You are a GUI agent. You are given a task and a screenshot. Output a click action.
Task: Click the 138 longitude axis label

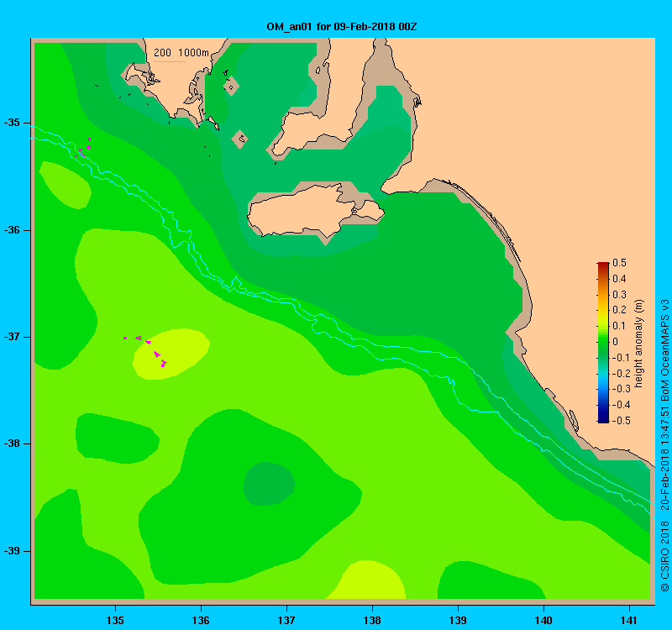pyautogui.click(x=372, y=621)
